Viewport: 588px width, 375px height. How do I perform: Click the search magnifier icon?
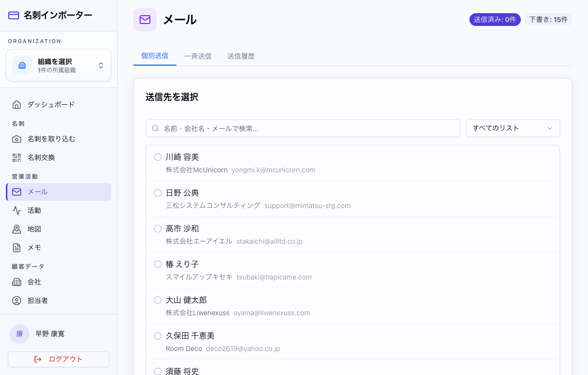(x=155, y=128)
